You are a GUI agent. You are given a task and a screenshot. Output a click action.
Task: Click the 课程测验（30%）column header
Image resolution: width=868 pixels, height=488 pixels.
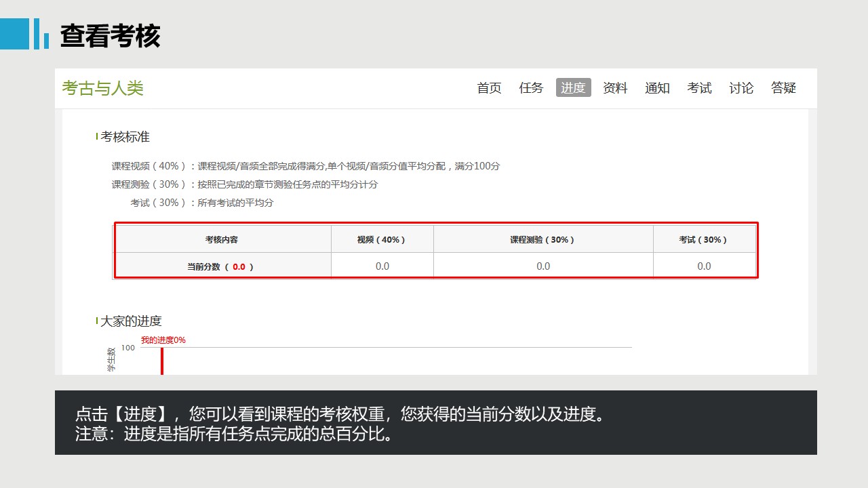pyautogui.click(x=542, y=240)
